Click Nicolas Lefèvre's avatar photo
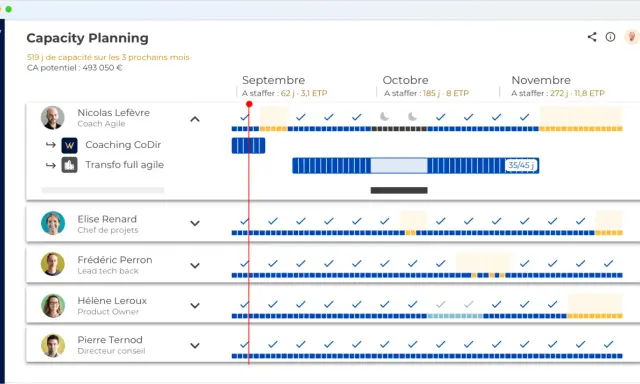This screenshot has width=640, height=384. (x=53, y=118)
